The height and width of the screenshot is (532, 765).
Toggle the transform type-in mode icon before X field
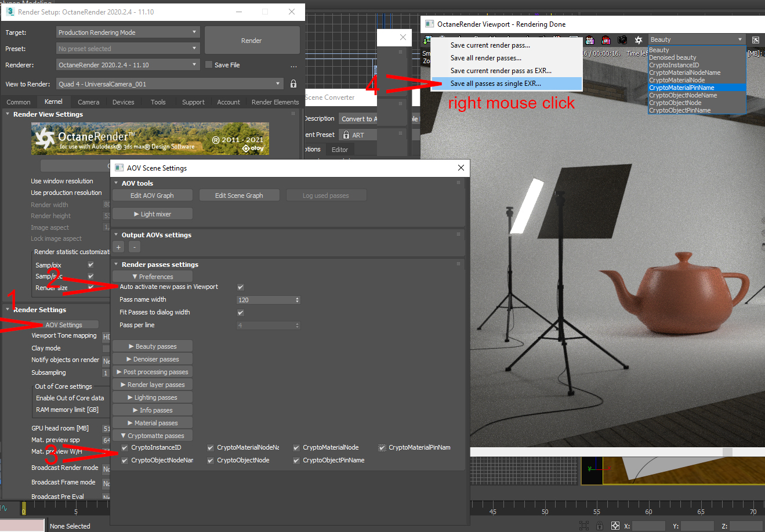tap(615, 526)
